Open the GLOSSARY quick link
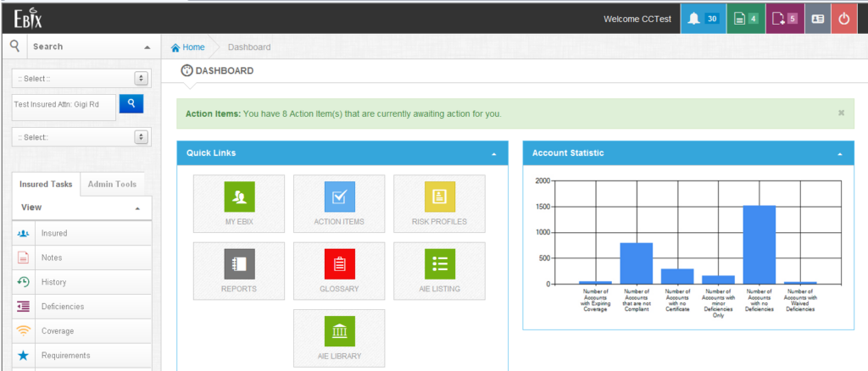This screenshot has height=371, width=868. click(x=339, y=271)
